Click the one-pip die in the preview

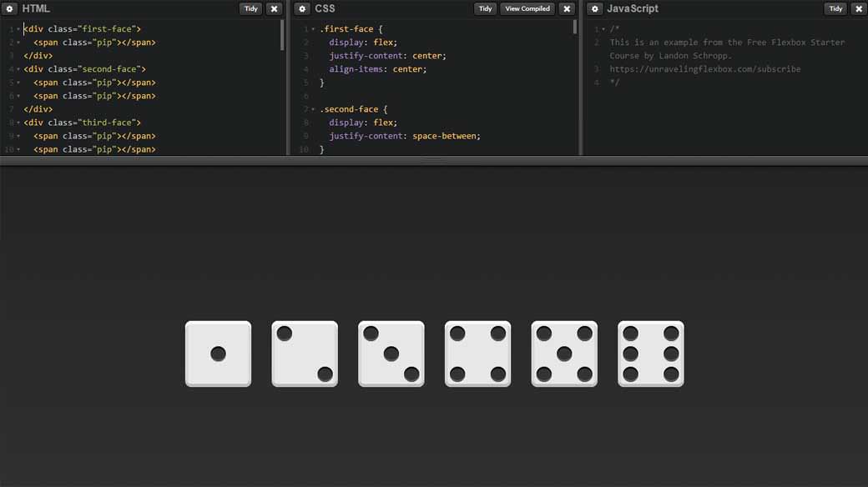tap(218, 353)
